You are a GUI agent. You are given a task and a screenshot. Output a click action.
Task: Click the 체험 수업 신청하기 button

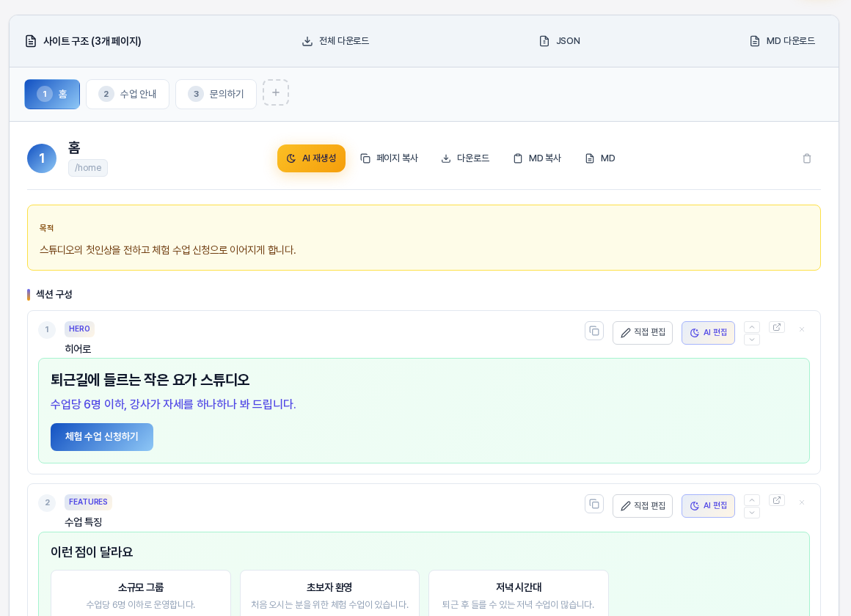102,437
